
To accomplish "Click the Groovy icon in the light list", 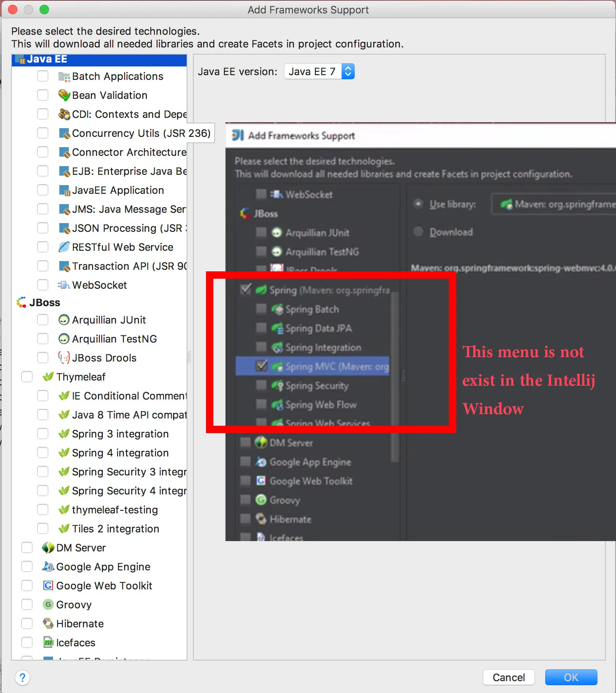I will tap(48, 605).
